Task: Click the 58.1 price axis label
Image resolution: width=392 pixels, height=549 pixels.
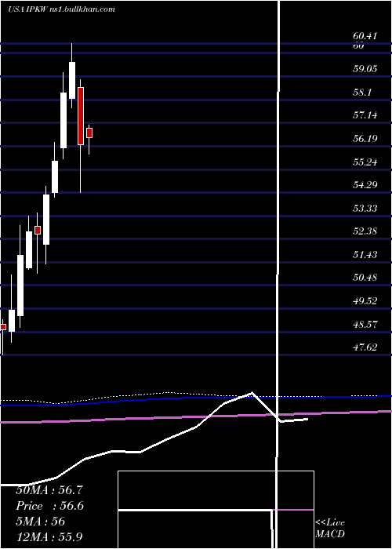Action: (x=362, y=92)
